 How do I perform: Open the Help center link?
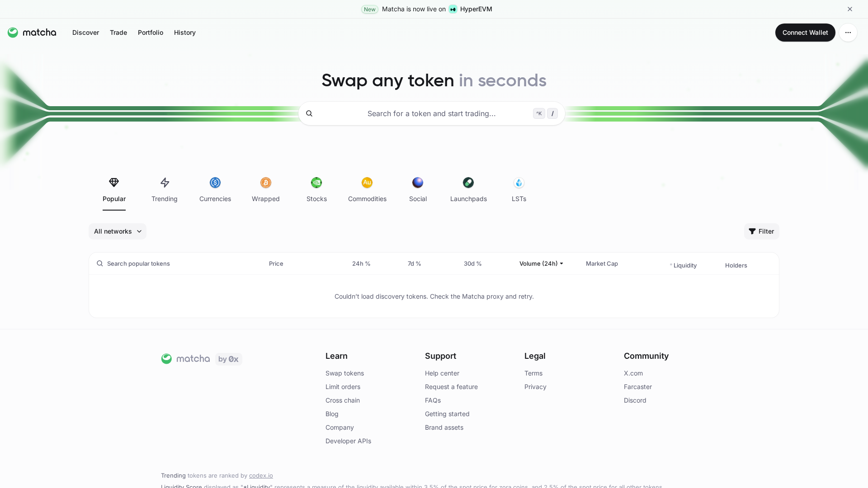click(442, 373)
